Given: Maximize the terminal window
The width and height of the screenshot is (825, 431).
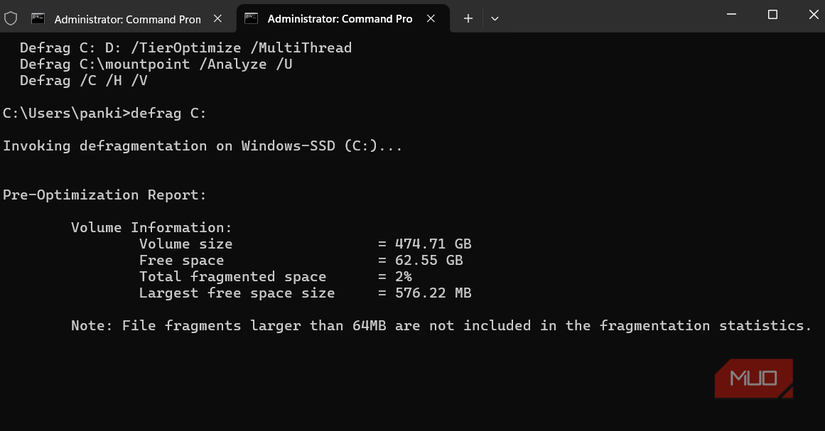Looking at the screenshot, I should click(x=773, y=15).
